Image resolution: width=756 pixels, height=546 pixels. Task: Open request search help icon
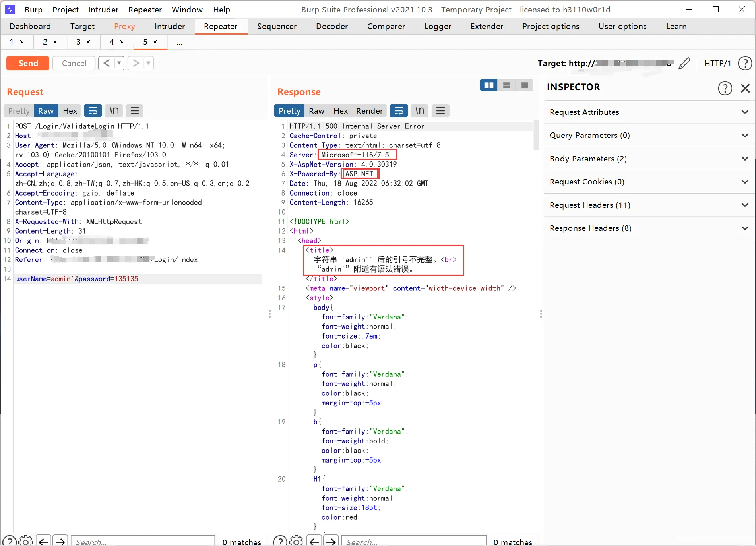10,541
